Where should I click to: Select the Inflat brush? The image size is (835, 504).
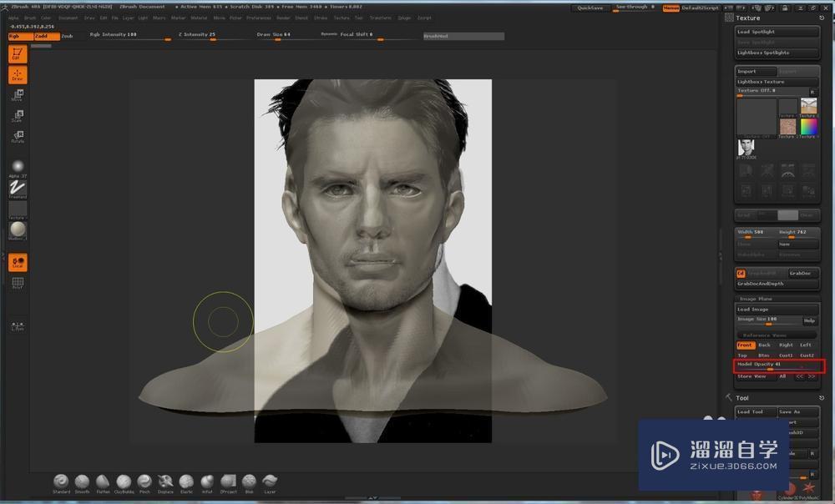click(207, 484)
